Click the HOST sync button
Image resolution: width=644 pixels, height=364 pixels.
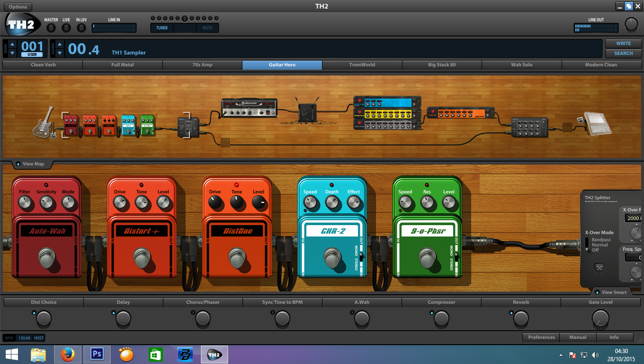[x=39, y=338]
